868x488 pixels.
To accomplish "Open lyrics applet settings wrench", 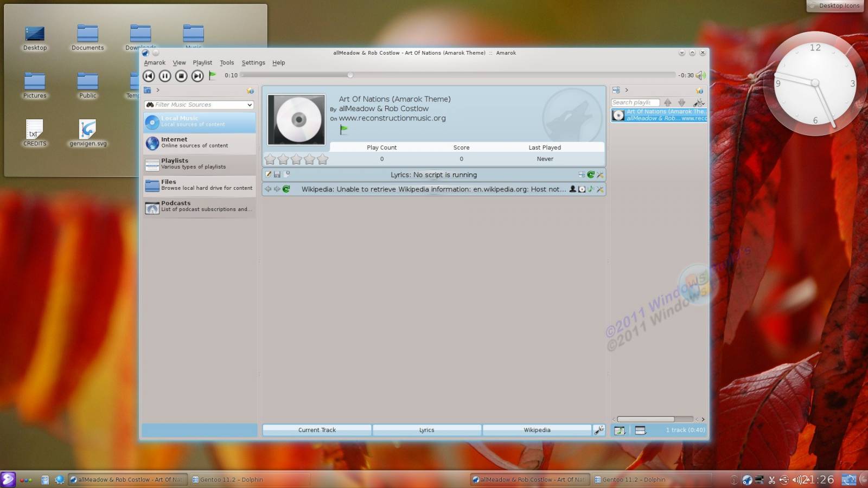I will point(600,175).
